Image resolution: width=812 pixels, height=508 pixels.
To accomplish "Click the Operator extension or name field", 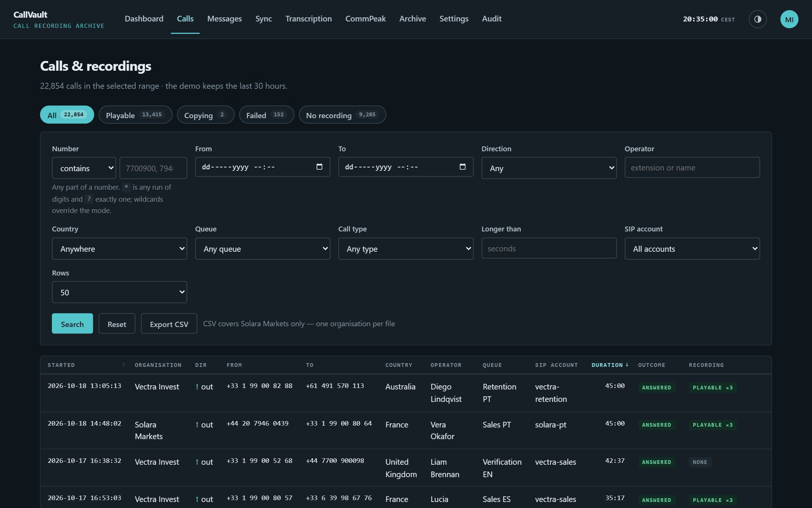I will (692, 167).
